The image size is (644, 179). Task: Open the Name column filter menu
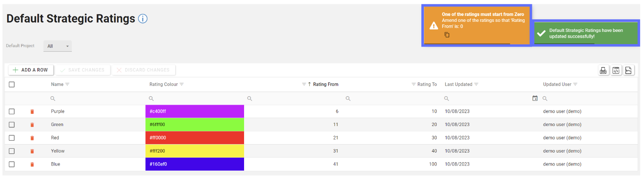pos(68,84)
